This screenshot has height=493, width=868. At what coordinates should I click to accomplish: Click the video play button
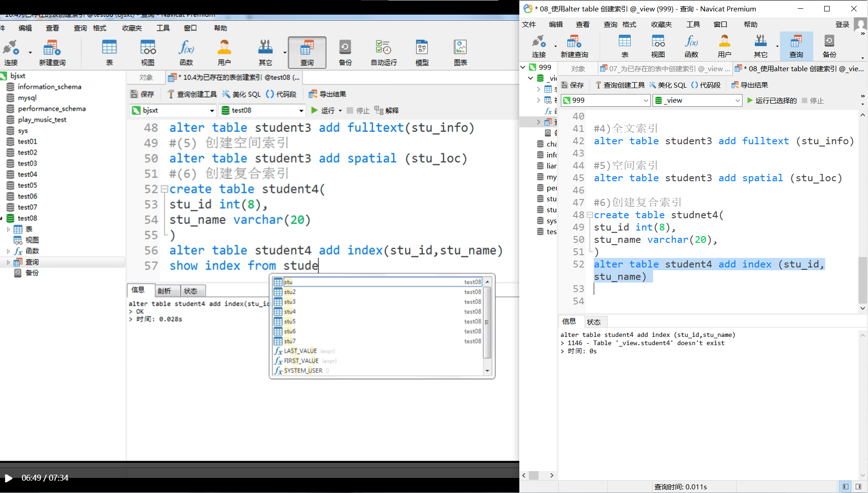8,478
